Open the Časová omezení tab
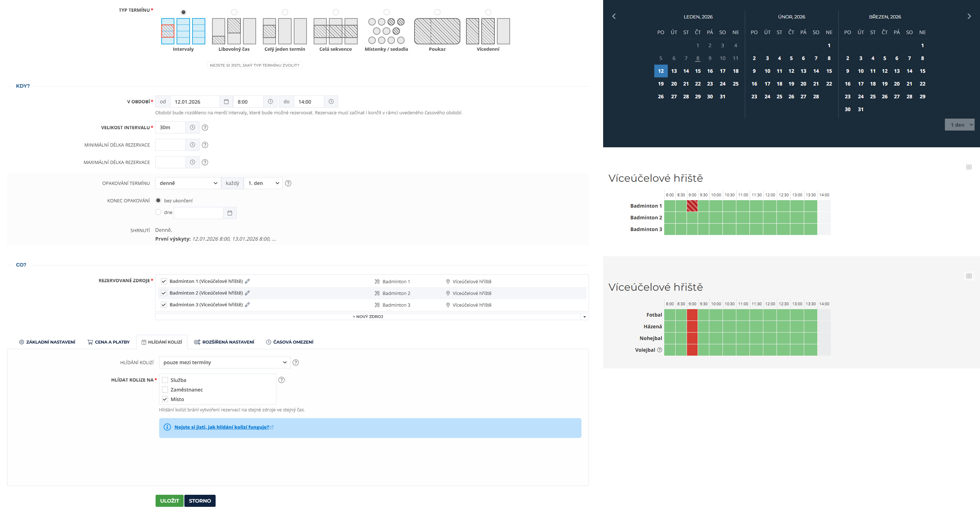 (x=289, y=342)
